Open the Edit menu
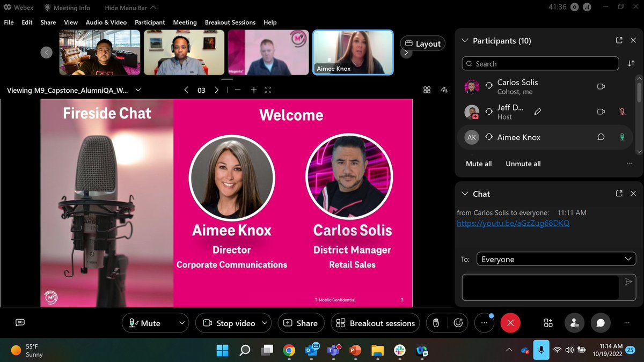This screenshot has height=362, width=644. click(27, 22)
